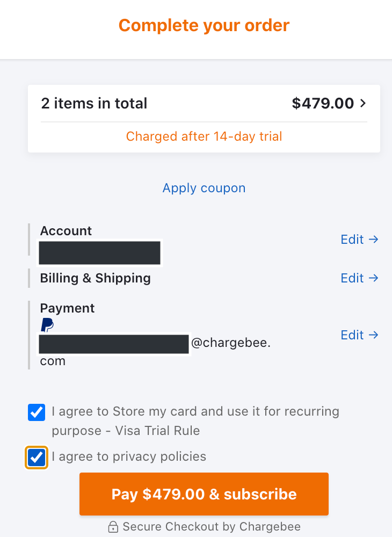This screenshot has width=392, height=537.
Task: Expand order summary with the chevron
Action: 363,103
